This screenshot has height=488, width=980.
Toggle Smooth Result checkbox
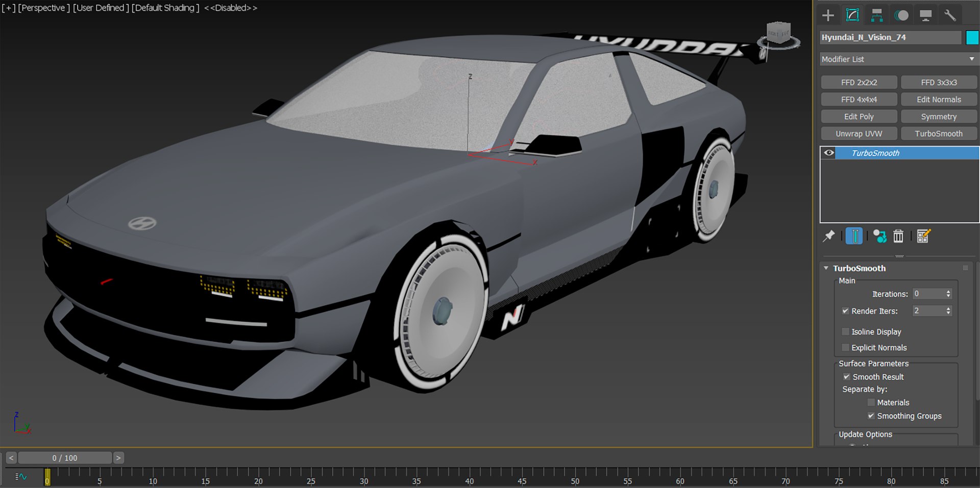pos(847,377)
